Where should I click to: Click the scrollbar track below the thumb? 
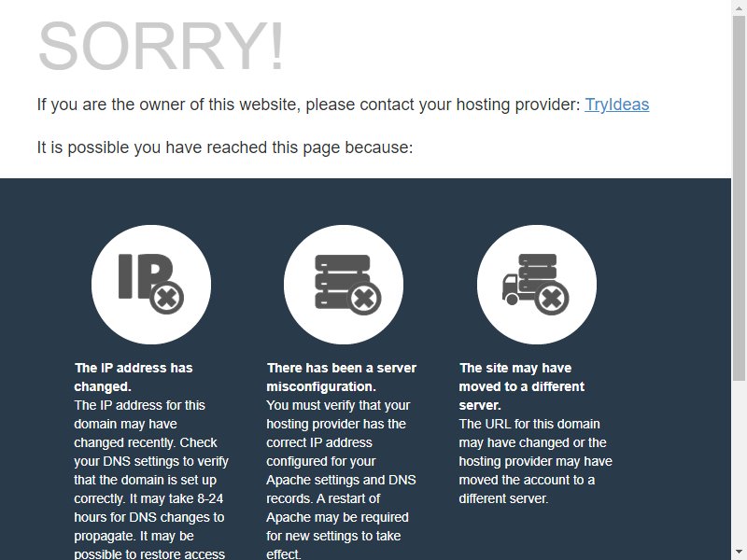(x=739, y=463)
